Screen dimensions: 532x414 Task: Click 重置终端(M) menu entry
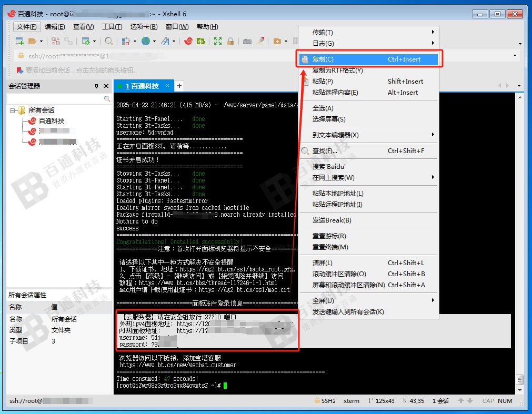pyautogui.click(x=369, y=247)
